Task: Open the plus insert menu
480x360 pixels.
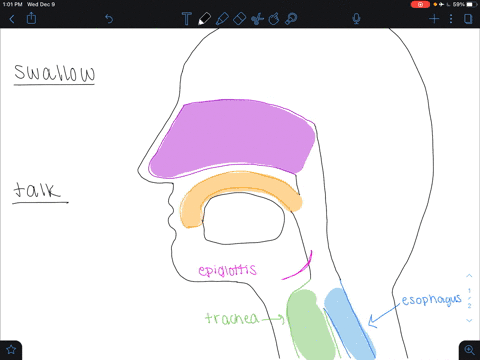Action: (434, 19)
